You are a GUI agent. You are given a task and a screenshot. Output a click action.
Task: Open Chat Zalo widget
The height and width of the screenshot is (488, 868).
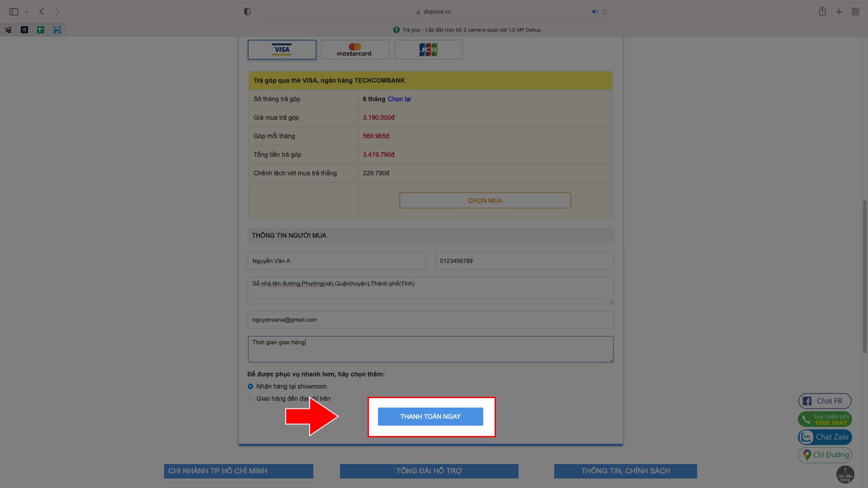[825, 437]
